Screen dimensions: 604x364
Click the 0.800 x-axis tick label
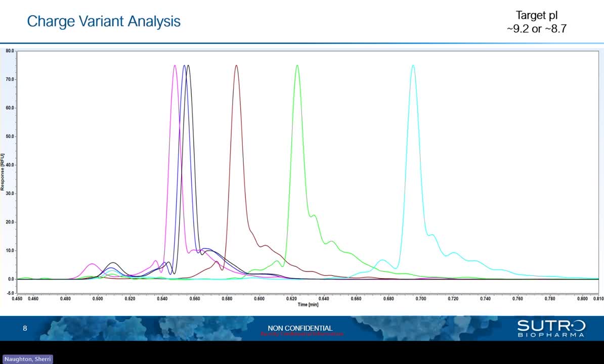point(582,299)
